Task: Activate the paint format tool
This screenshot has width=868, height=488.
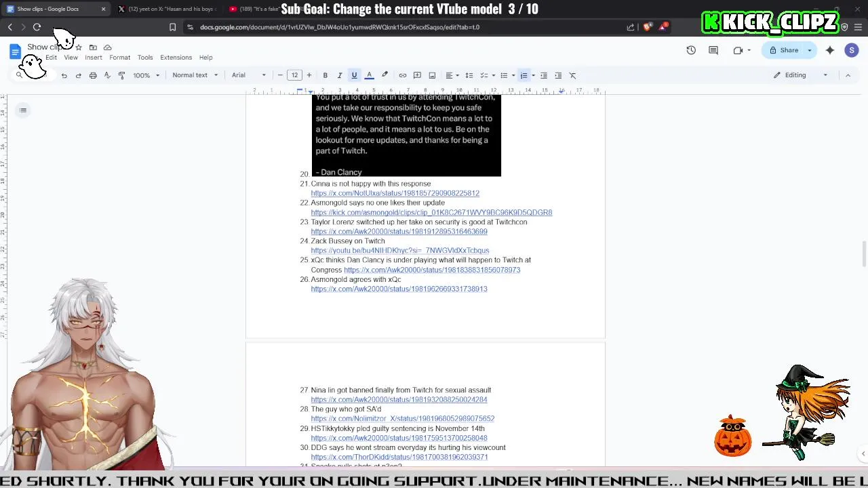Action: click(x=121, y=75)
